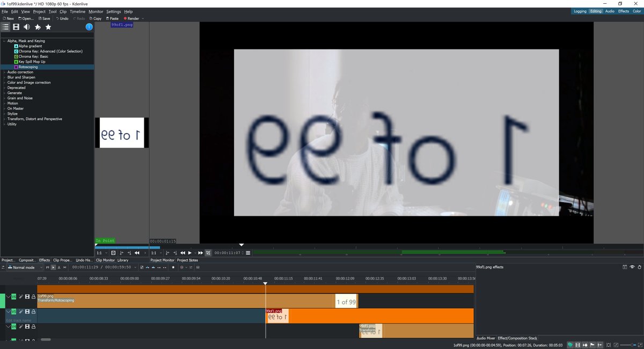644x349 pixels.
Task: Click the Render button
Action: [x=131, y=18]
